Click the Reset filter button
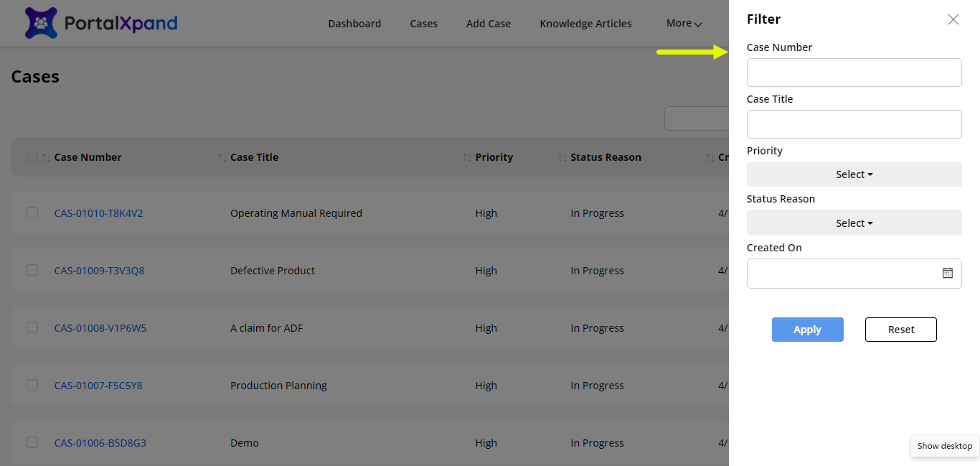This screenshot has height=466, width=980. click(900, 330)
